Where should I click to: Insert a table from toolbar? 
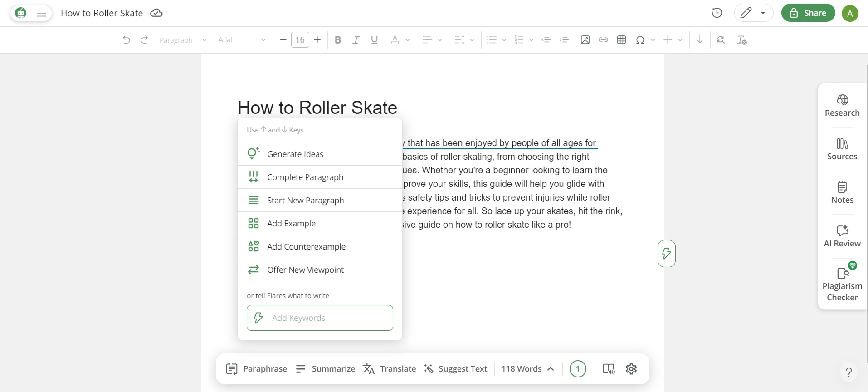pyautogui.click(x=622, y=40)
